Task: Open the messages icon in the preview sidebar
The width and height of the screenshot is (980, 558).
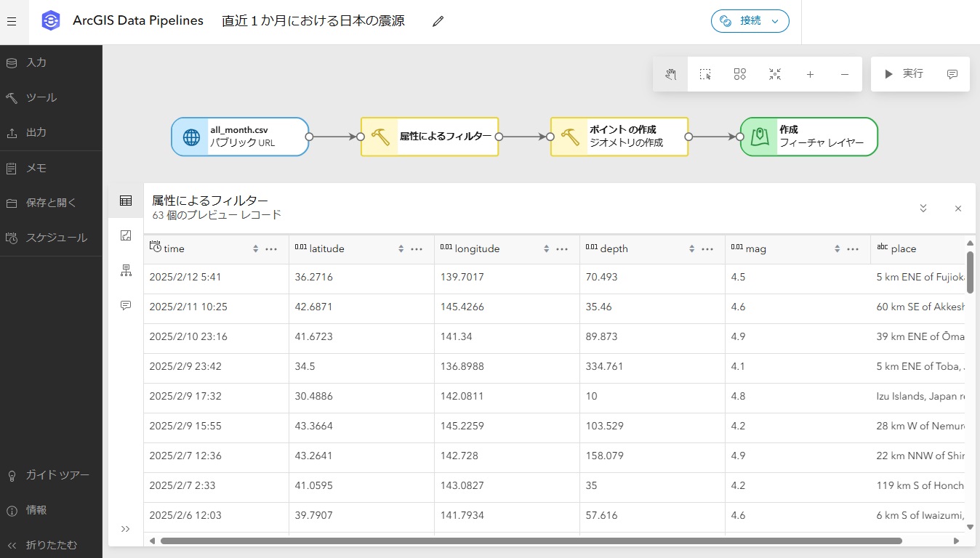Action: (x=125, y=305)
